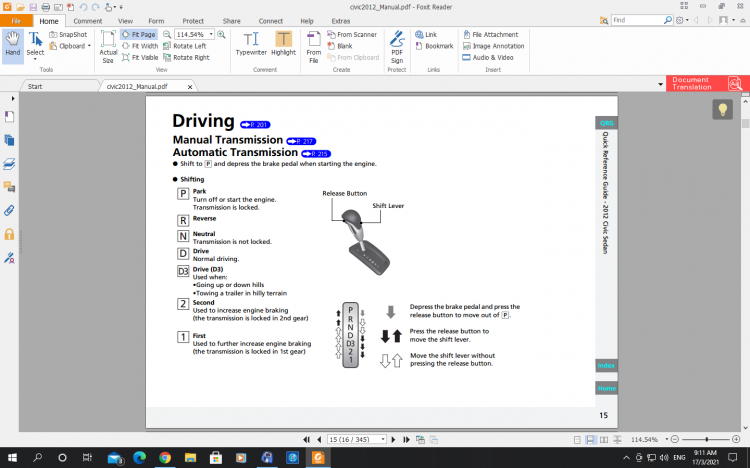Open the Bookmarks panel in sidebar
The height and width of the screenshot is (468, 750).
pyautogui.click(x=9, y=117)
